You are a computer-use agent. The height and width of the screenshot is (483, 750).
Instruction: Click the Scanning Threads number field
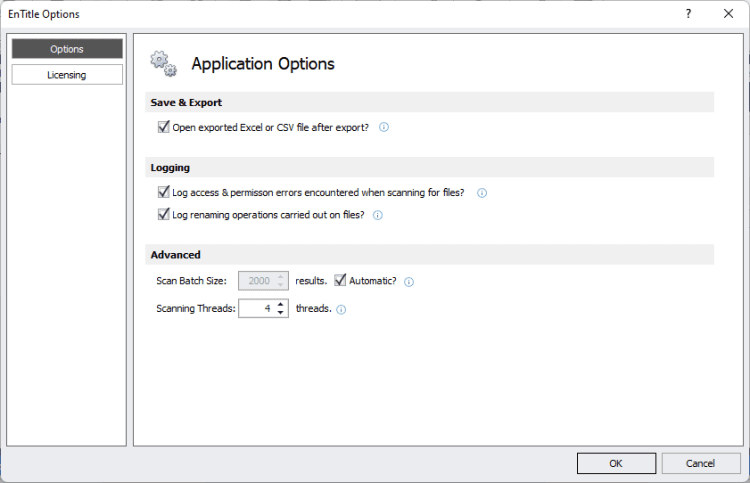click(257, 309)
